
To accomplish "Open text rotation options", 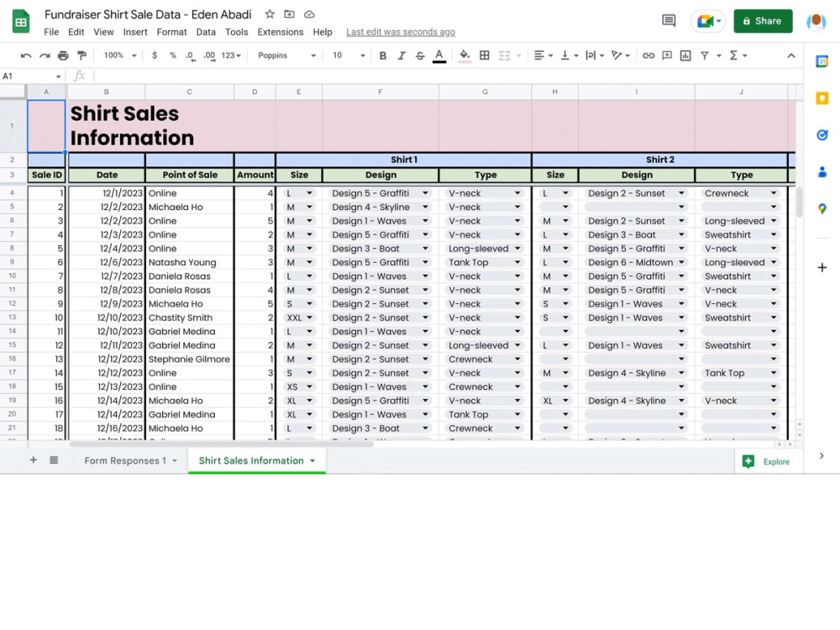I will (x=620, y=55).
